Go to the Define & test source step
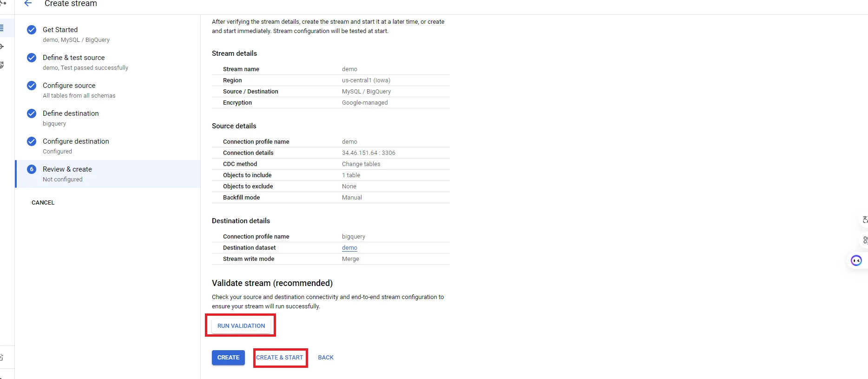 [x=73, y=58]
